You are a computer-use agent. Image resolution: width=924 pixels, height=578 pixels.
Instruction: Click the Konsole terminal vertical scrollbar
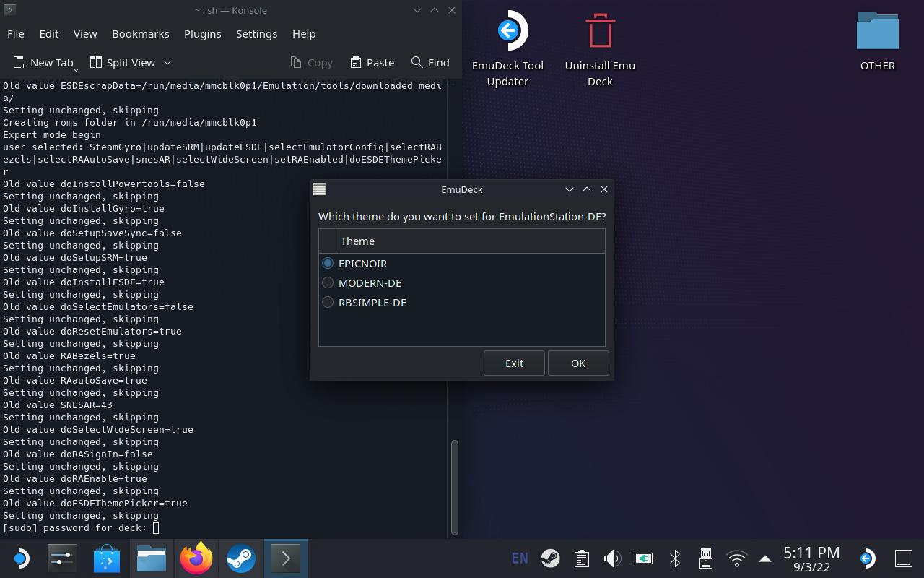[x=454, y=486]
